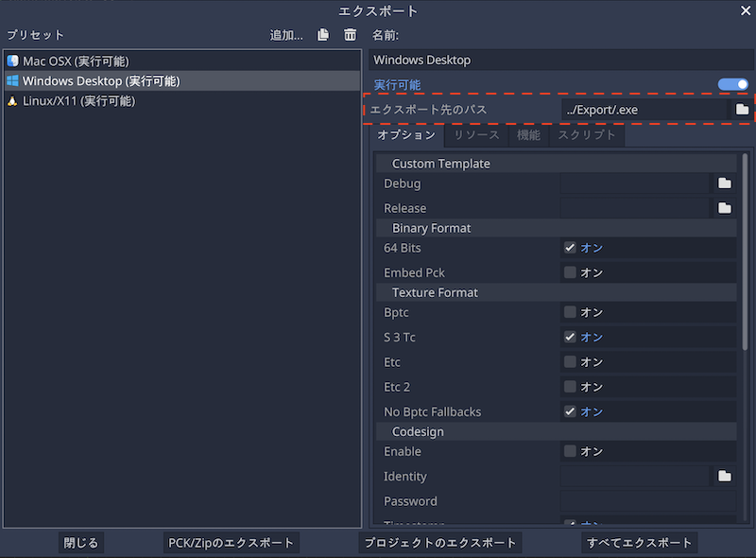Switch to the スクリプト tab
756x558 pixels.
587,135
